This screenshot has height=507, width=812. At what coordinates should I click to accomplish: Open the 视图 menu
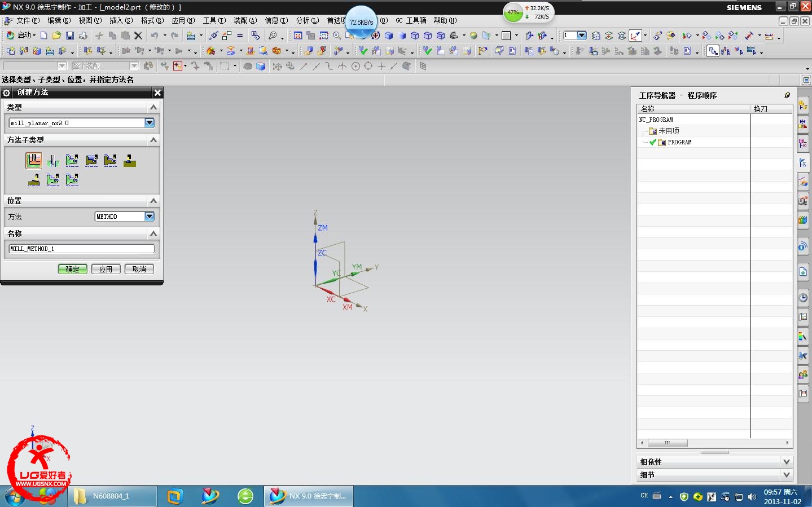tap(90, 20)
